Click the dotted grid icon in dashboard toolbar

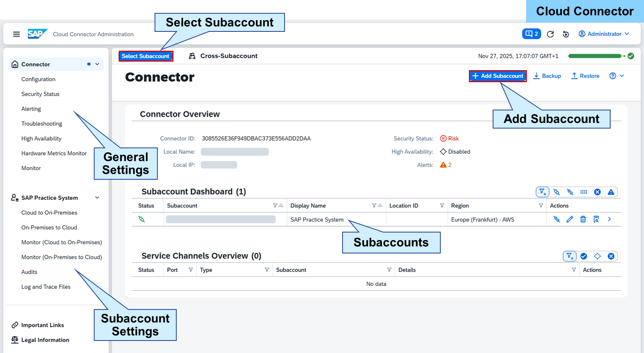click(x=584, y=192)
